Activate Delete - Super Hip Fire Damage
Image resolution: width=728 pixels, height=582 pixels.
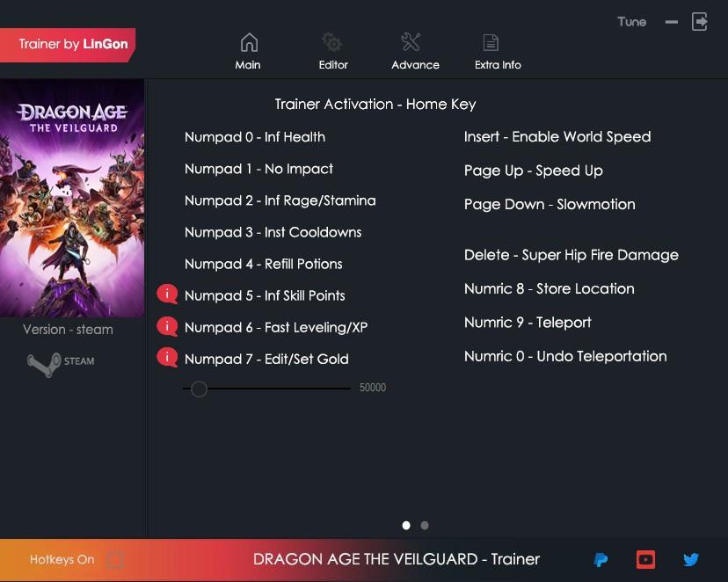click(571, 255)
